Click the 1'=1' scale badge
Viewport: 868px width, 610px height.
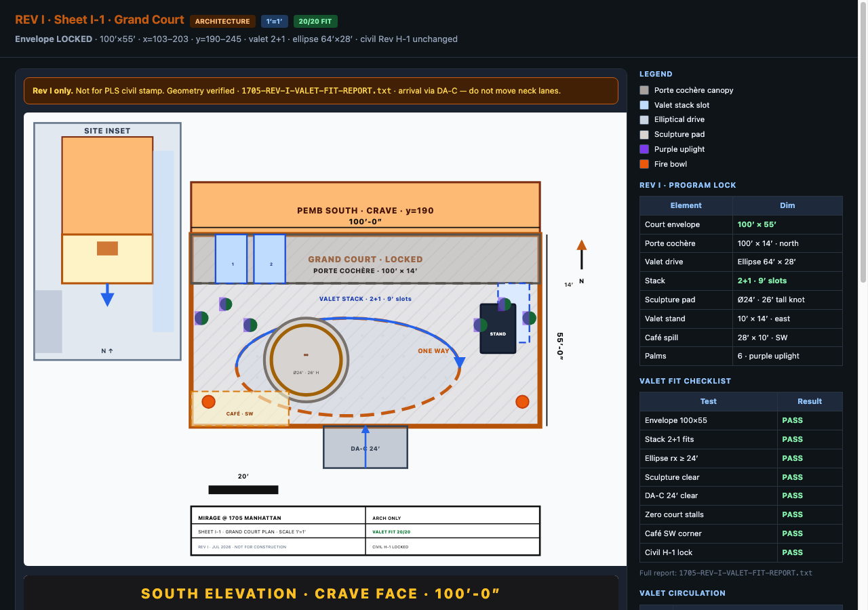[275, 22]
